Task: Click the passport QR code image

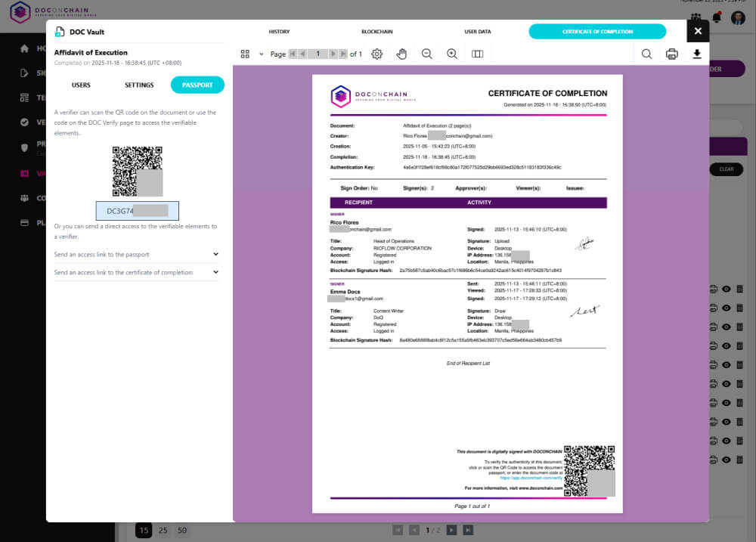Action: coord(138,171)
